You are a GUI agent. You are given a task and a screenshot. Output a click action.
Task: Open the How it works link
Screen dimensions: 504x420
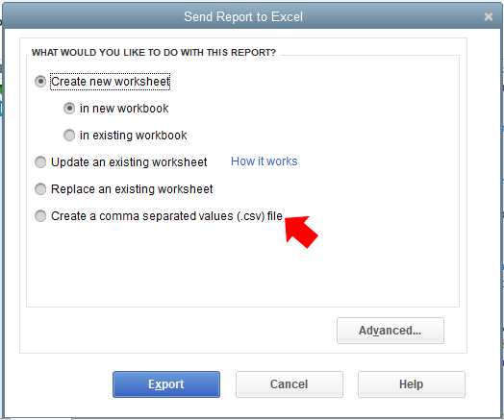coord(265,161)
